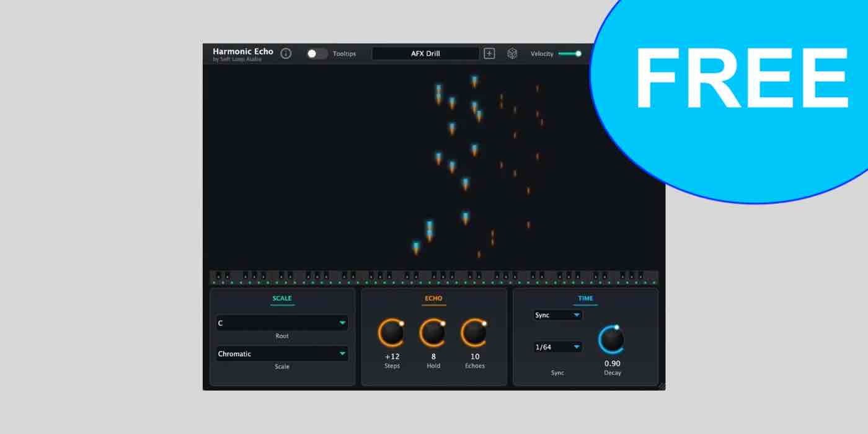Click the Steps knob
Screen dimensions: 868x434
(392, 334)
